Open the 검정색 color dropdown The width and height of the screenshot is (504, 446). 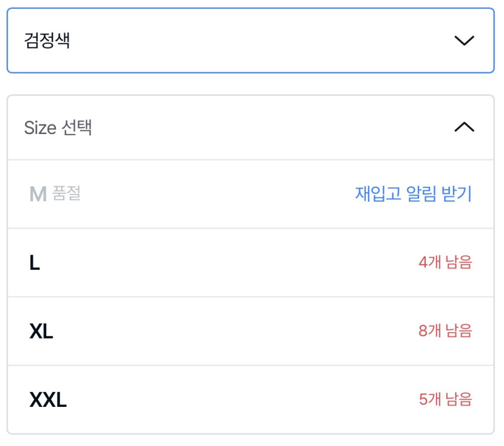[250, 40]
